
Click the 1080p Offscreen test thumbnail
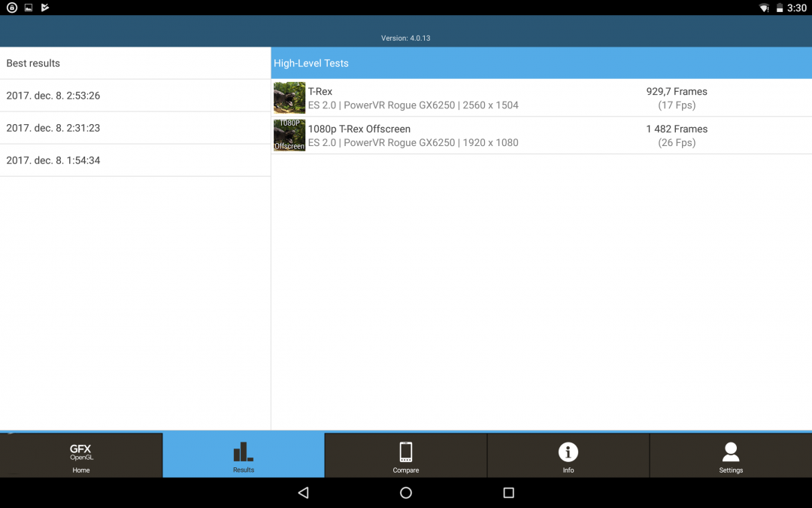289,135
